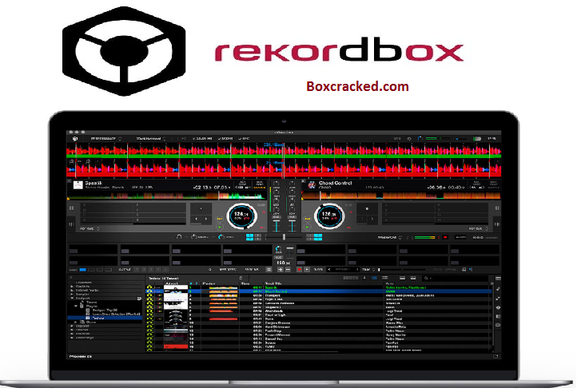This screenshot has width=577, height=392.
Task: Click the red record button beside MasterOut
Action: [x=445, y=238]
